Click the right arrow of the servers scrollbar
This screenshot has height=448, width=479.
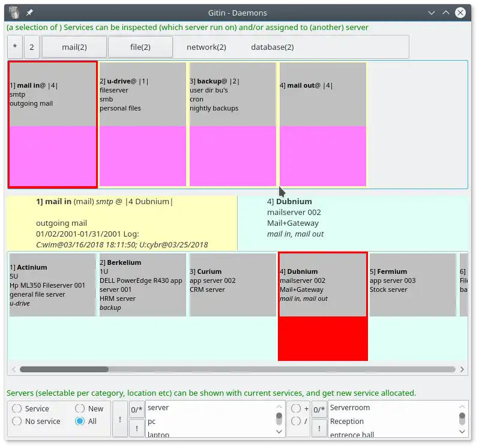pos(462,369)
